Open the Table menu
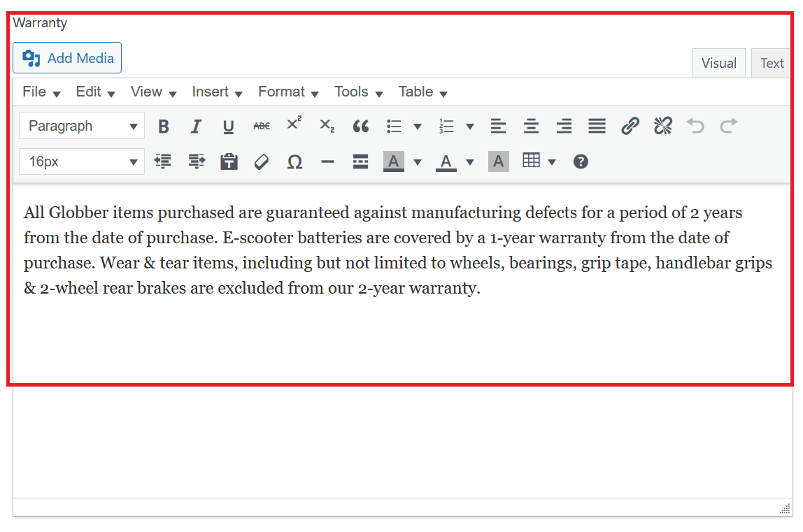Viewport: 803px width, 532px height. (x=422, y=92)
